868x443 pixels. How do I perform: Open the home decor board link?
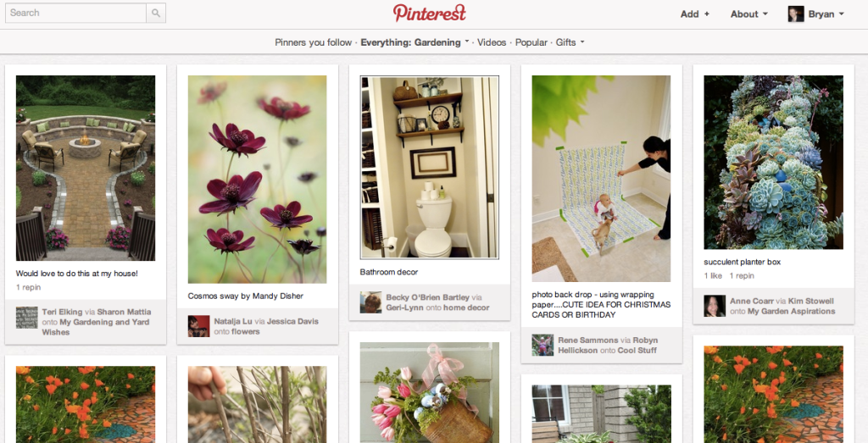[465, 307]
